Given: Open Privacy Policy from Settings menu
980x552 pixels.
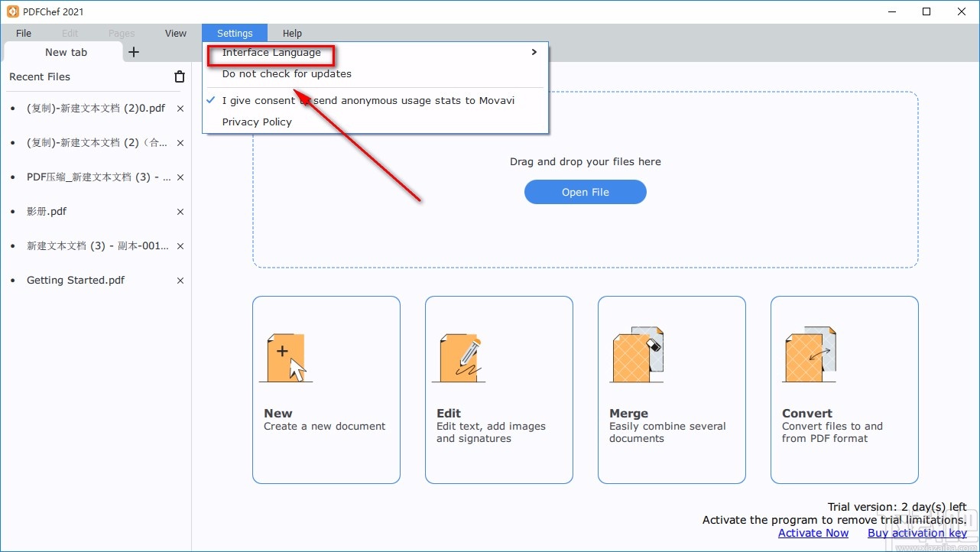Looking at the screenshot, I should pyautogui.click(x=375, y=122).
